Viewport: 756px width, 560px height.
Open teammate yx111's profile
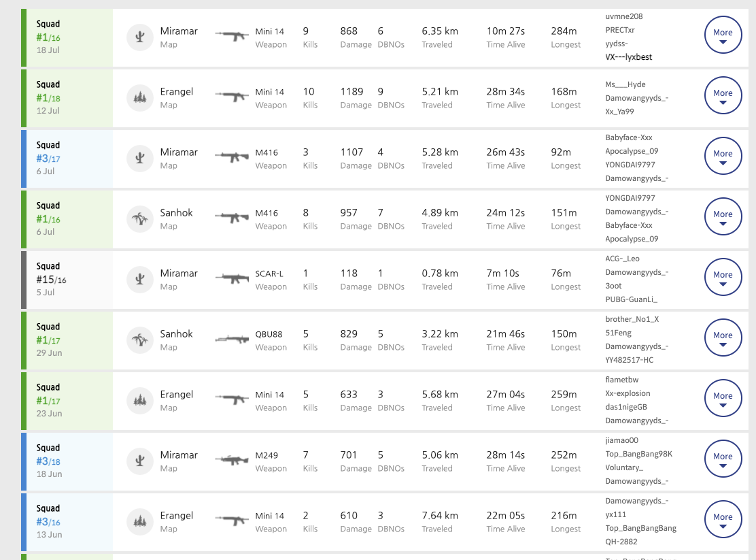pyautogui.click(x=616, y=514)
